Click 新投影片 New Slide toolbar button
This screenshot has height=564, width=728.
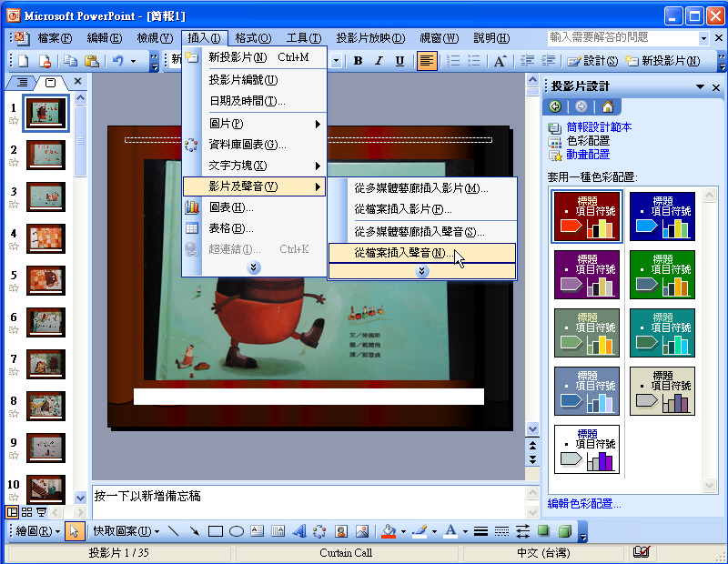pyautogui.click(x=662, y=61)
